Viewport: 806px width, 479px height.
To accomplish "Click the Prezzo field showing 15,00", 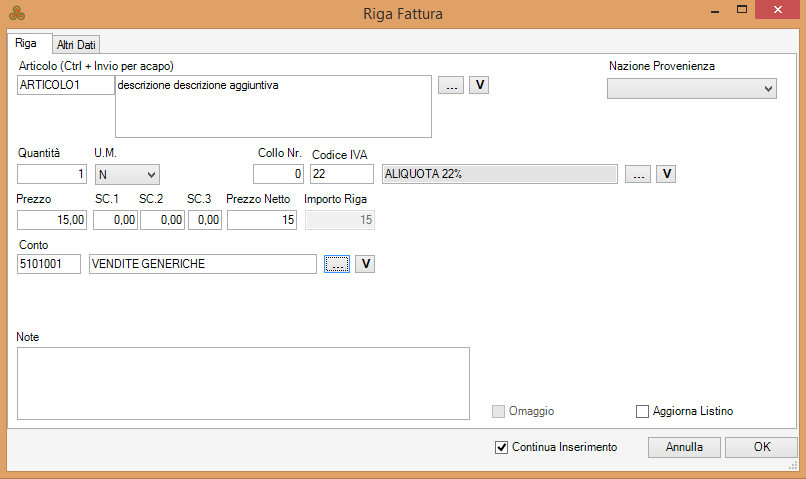I will click(x=52, y=219).
